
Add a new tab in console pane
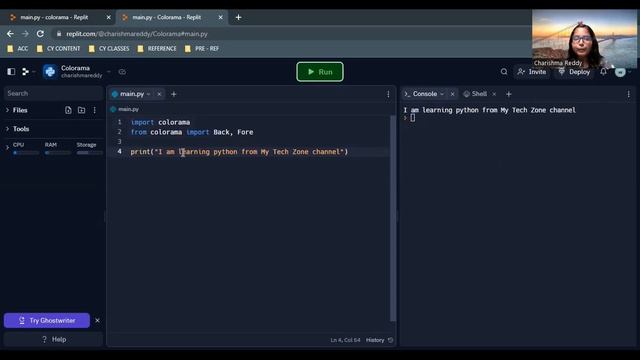coord(509,94)
